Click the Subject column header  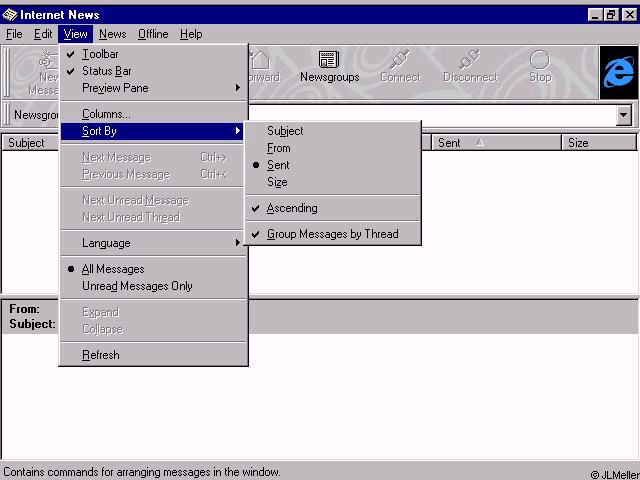(x=31, y=143)
